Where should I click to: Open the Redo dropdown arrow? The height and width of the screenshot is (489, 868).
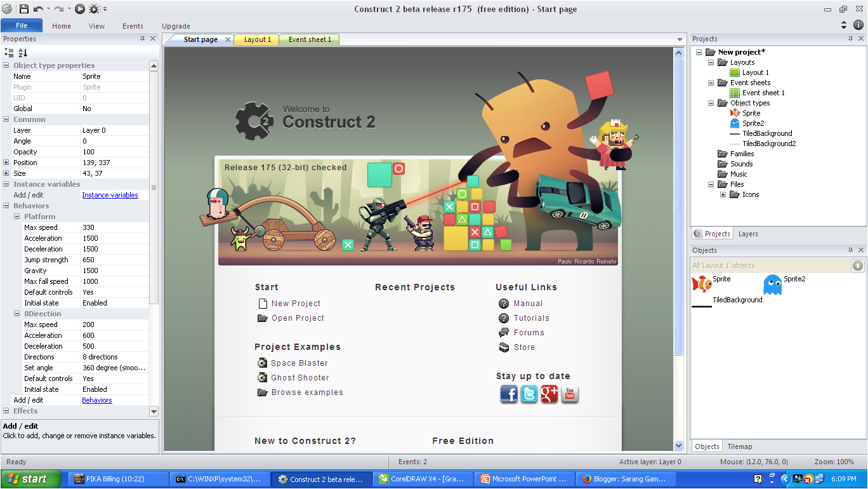coord(69,9)
